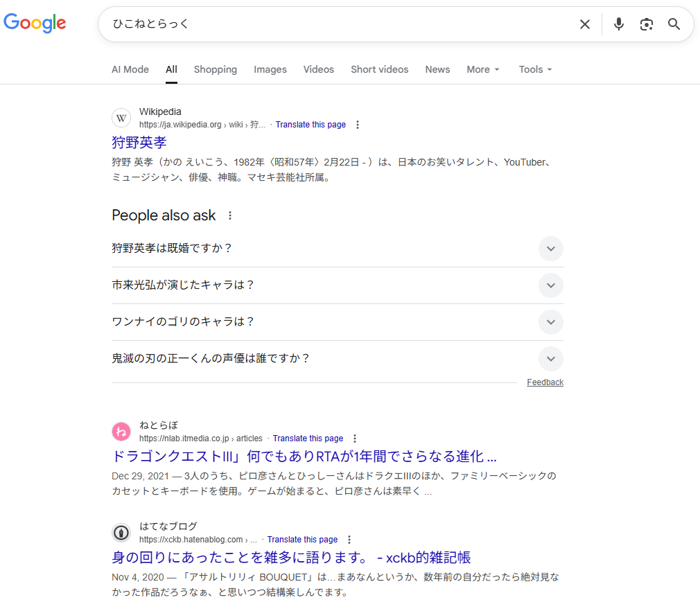This screenshot has height=602, width=700.
Task: Open the More dropdown menu
Action: [482, 69]
